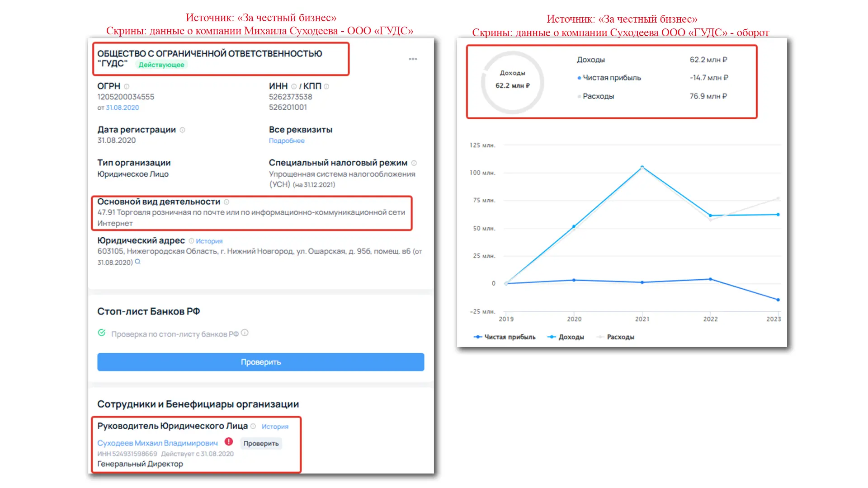Click the blue Проверить button in Стоп-лист

coord(261,362)
